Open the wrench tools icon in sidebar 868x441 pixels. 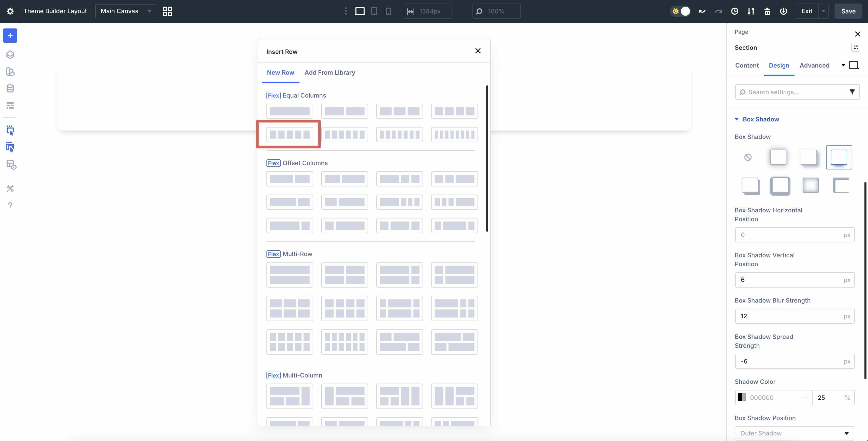click(x=10, y=188)
